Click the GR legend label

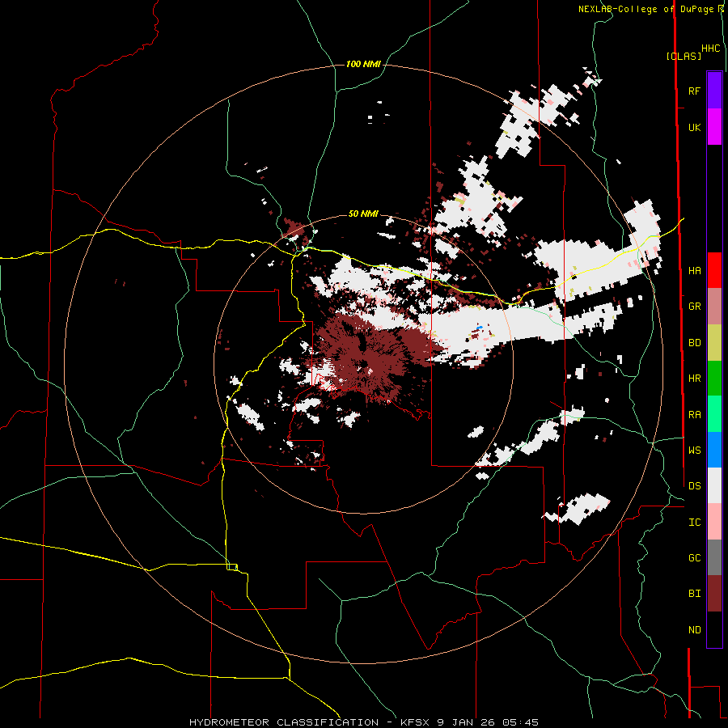coord(695,307)
